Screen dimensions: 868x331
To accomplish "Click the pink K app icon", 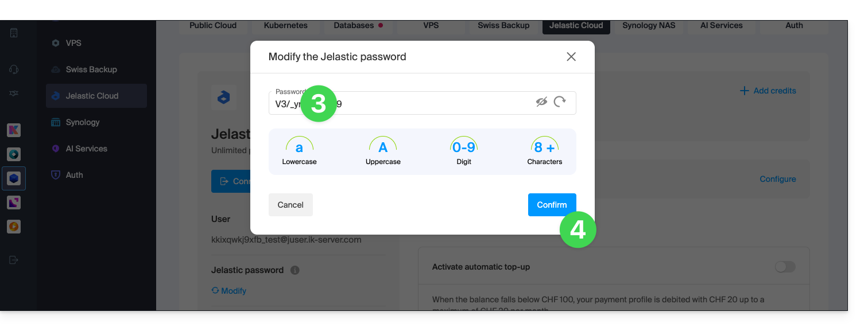I will coord(14,130).
